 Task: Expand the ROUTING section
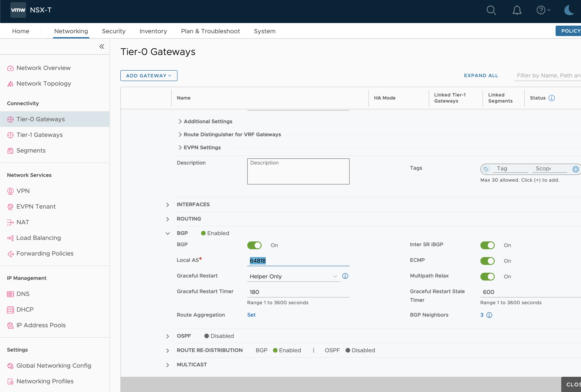click(x=168, y=219)
